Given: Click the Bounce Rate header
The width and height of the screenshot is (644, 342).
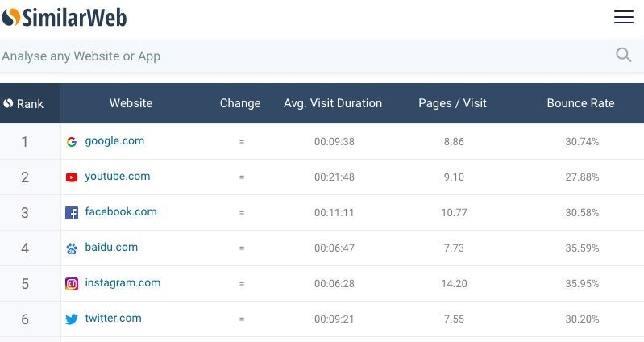Looking at the screenshot, I should tap(581, 103).
